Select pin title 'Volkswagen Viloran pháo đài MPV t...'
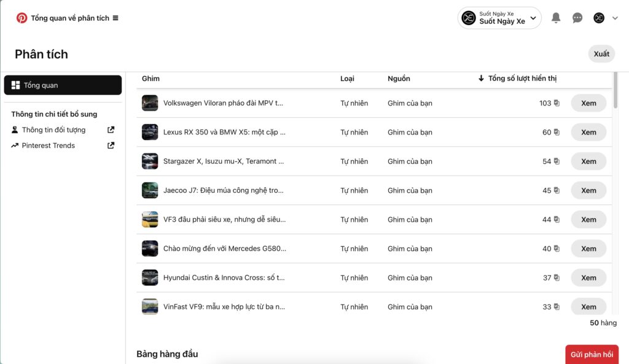Image resolution: width=629 pixels, height=364 pixels. pyautogui.click(x=223, y=103)
